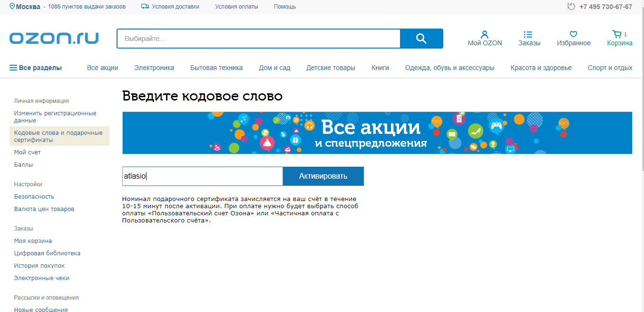Screen dimensions: 644x312
Task: Expand the Все разделы hamburger menu
Action: click(13, 68)
